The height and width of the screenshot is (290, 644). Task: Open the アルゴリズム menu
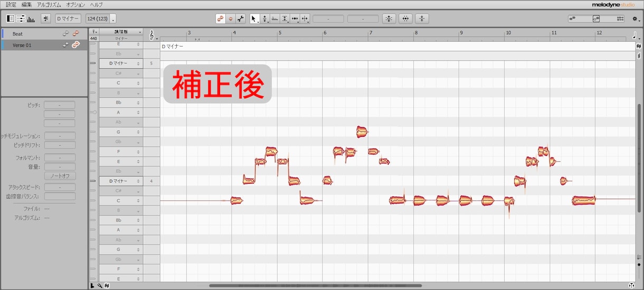click(x=49, y=4)
